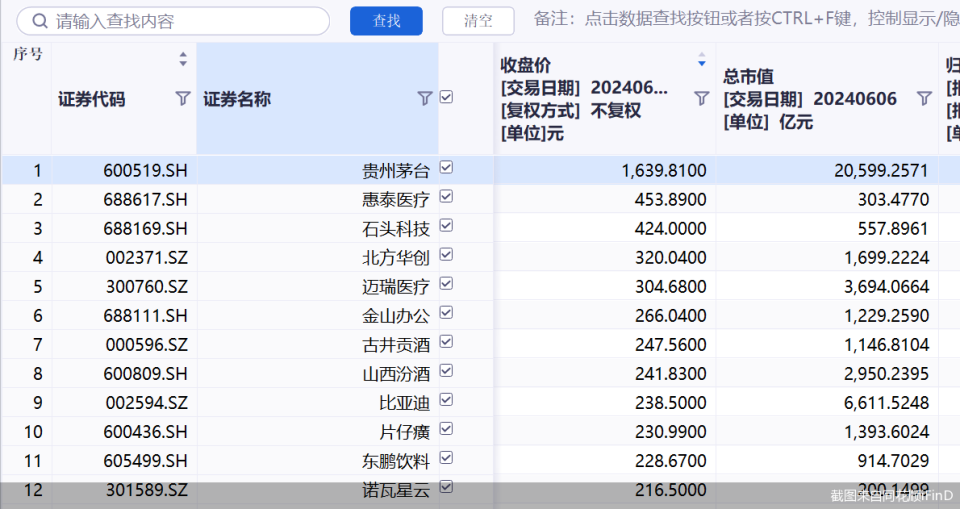Select the 片仔癀 name cell

(317, 432)
